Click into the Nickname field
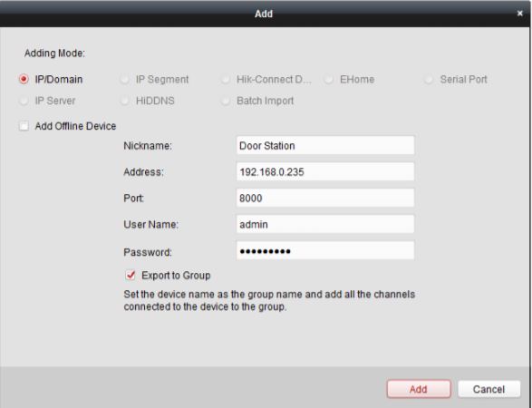 point(325,145)
